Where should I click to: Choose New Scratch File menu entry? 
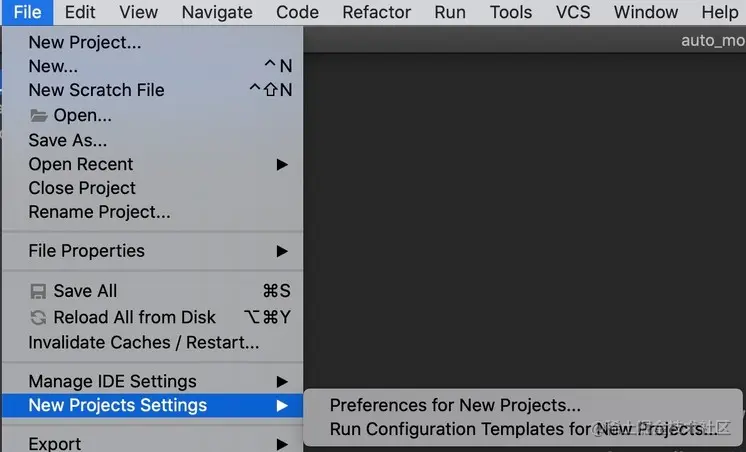[x=96, y=90]
